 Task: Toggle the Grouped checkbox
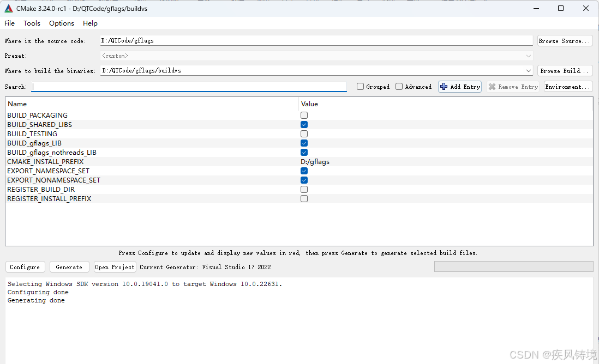click(x=360, y=87)
